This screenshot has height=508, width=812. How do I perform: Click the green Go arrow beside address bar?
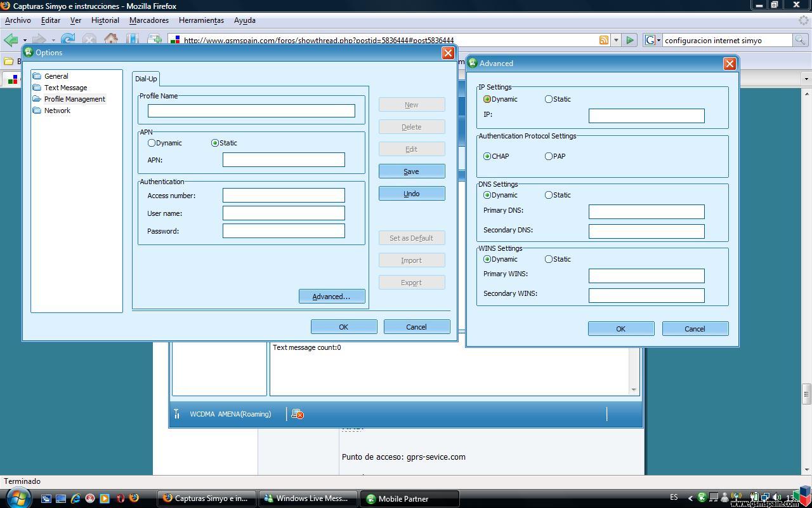tap(629, 40)
